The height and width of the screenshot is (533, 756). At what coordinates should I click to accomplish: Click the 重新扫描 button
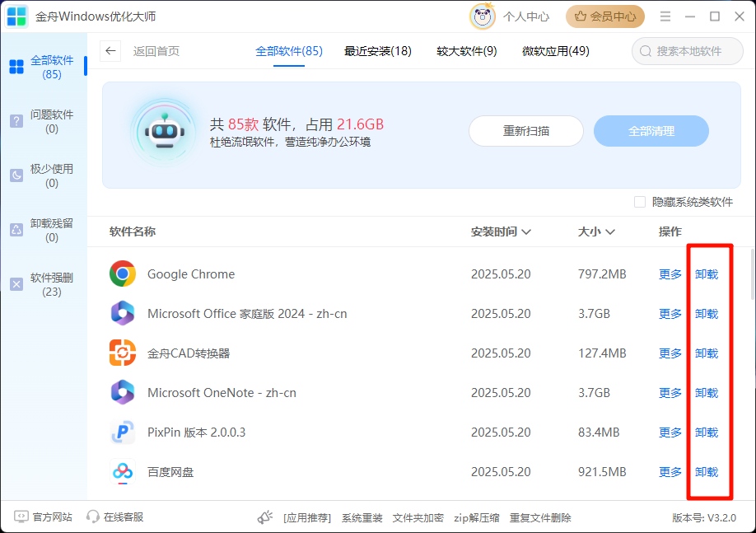(526, 131)
